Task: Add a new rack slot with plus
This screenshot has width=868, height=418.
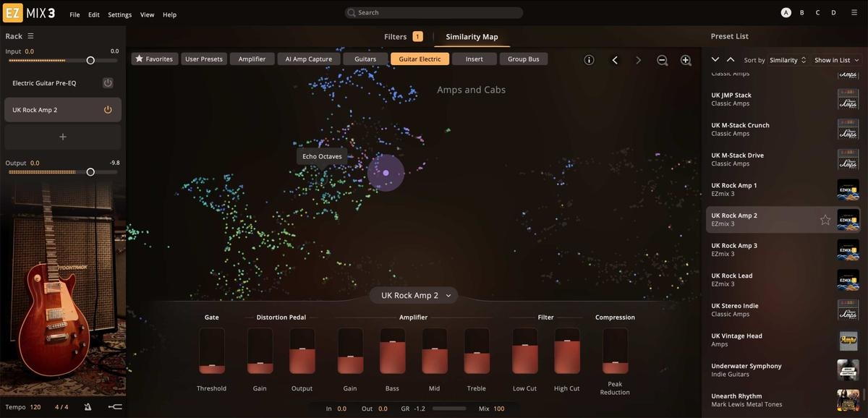Action: click(63, 137)
